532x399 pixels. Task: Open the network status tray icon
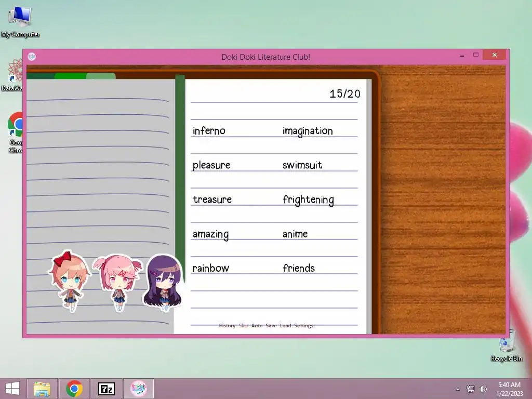tap(471, 389)
